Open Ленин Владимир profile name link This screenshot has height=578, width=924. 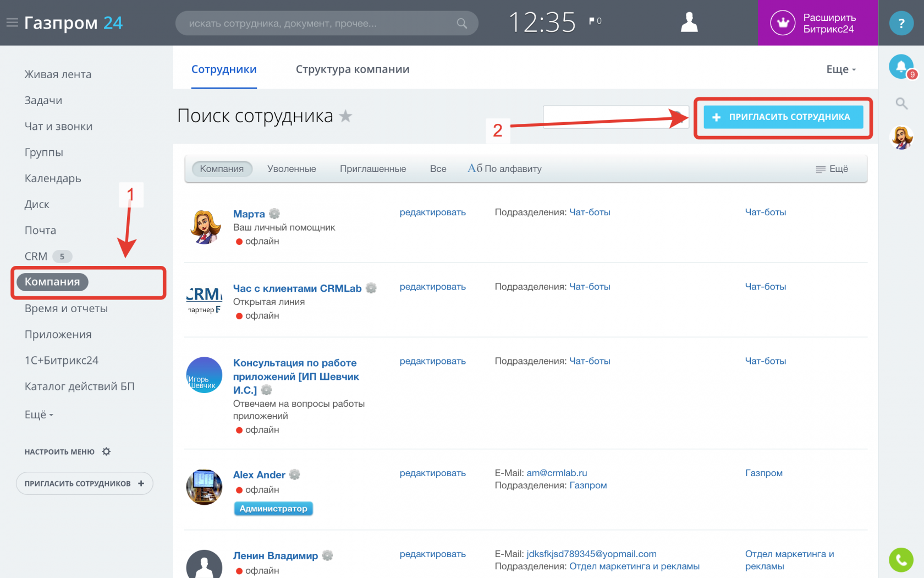point(276,555)
